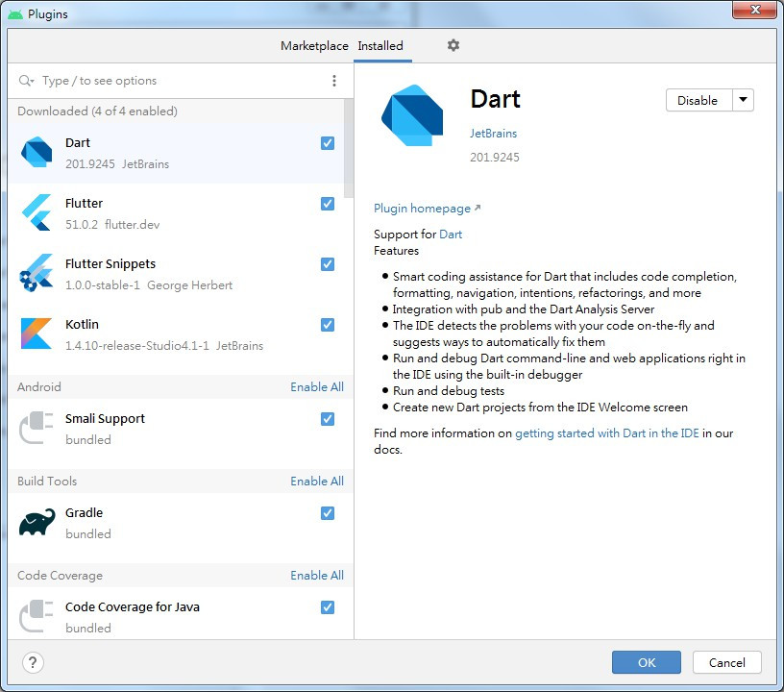
Task: Open the JetBrains vendor link
Action: pyautogui.click(x=493, y=134)
